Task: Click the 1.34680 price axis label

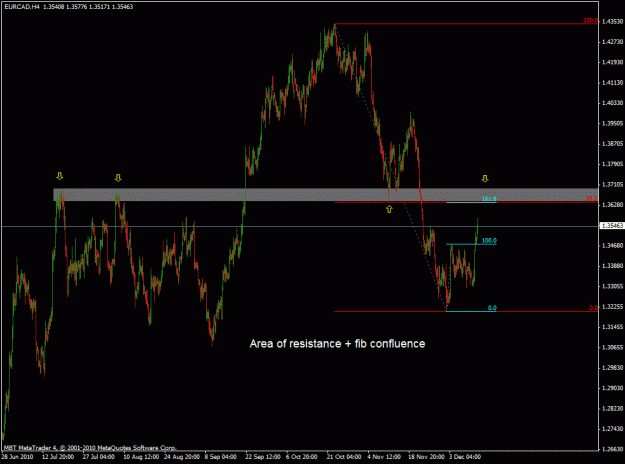Action: click(x=612, y=245)
